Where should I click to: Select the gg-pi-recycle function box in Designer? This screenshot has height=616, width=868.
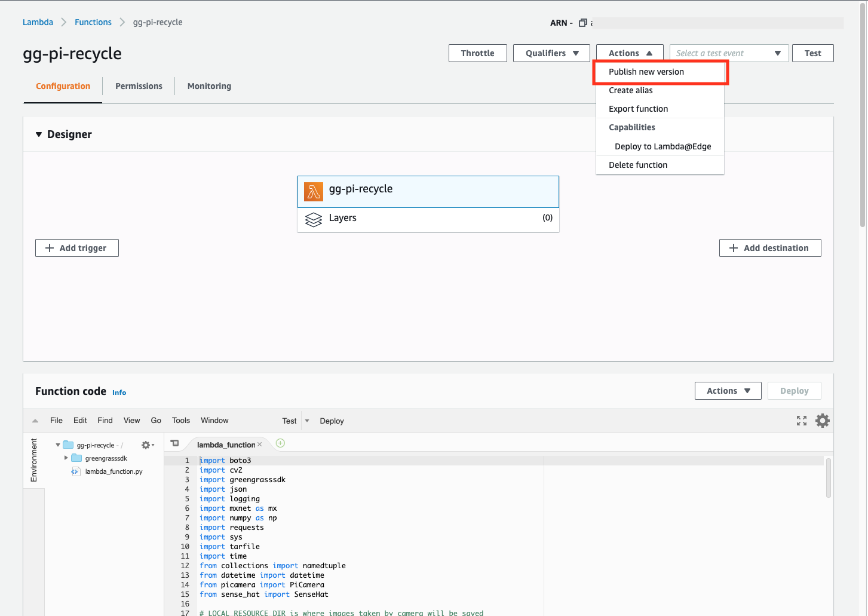428,192
